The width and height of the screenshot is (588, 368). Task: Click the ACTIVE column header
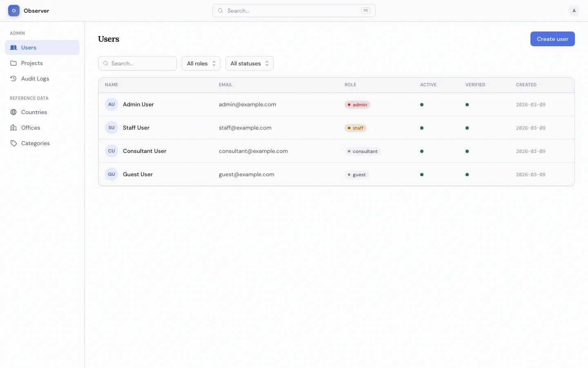[428, 85]
